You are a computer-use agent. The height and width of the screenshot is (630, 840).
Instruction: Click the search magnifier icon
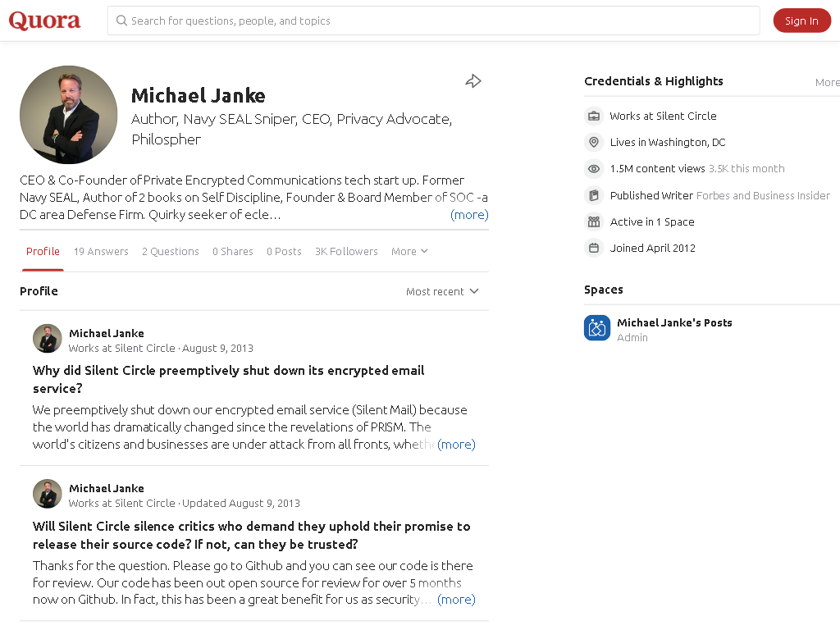click(121, 21)
